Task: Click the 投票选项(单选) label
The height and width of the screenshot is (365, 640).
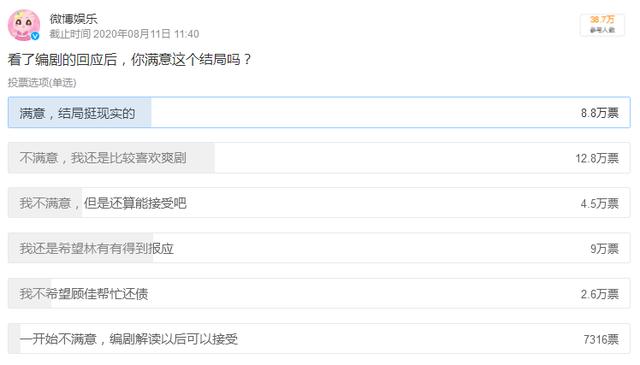Action: click(x=42, y=82)
